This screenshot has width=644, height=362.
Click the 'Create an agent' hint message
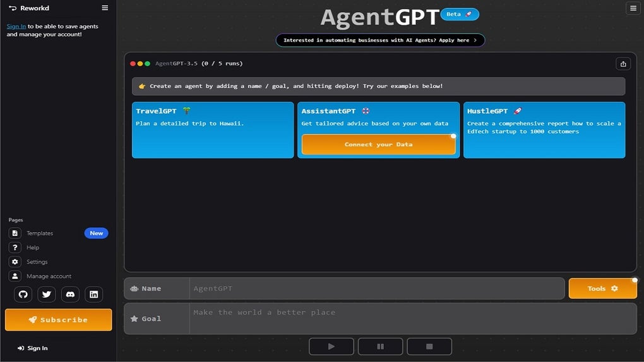pyautogui.click(x=378, y=86)
